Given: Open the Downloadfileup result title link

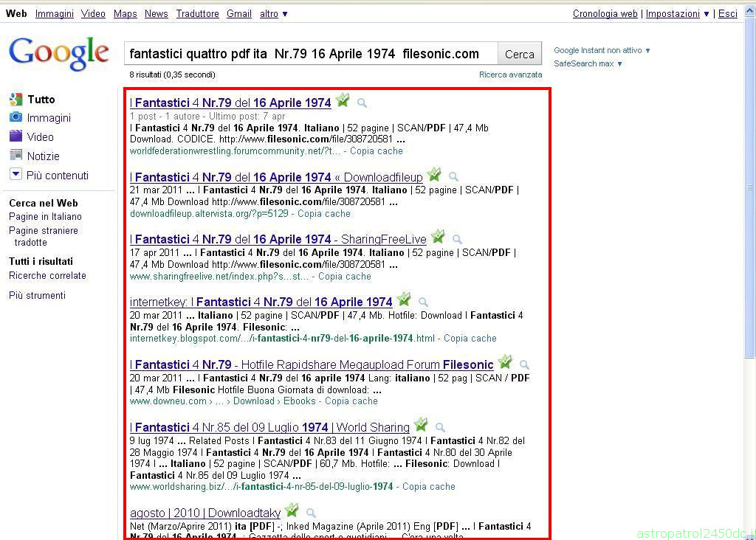Looking at the screenshot, I should click(x=276, y=177).
